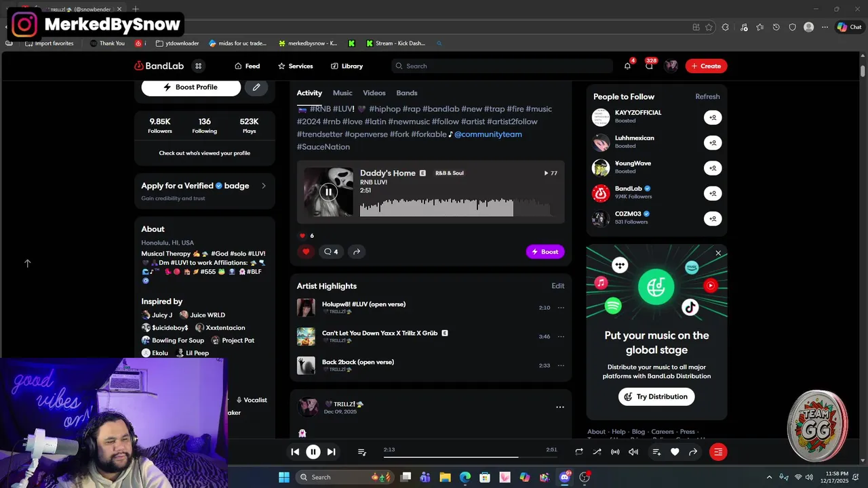
Task: Open notifications bell icon
Action: pos(627,66)
